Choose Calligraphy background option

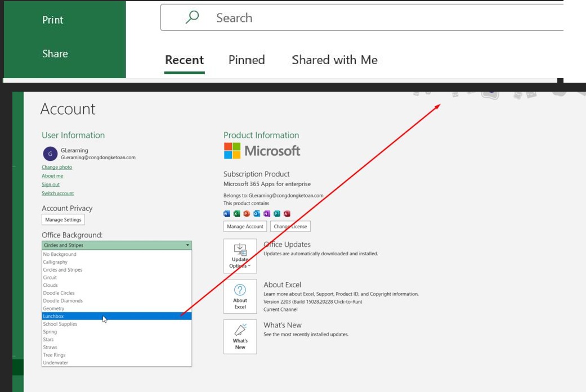(x=117, y=262)
